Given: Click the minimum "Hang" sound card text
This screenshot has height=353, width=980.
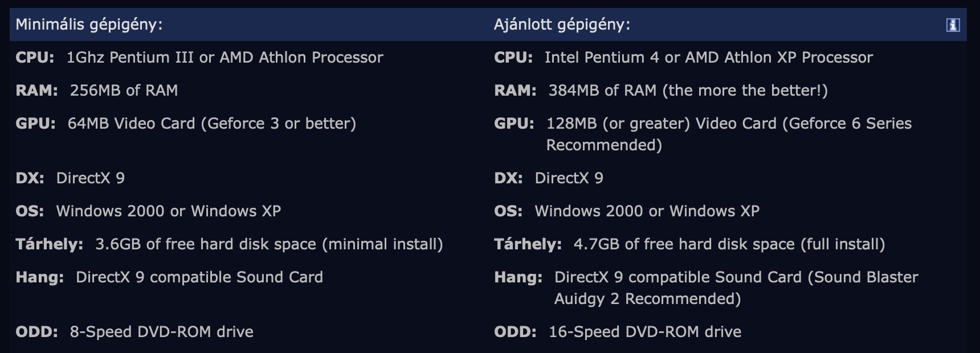Looking at the screenshot, I should coord(199,277).
